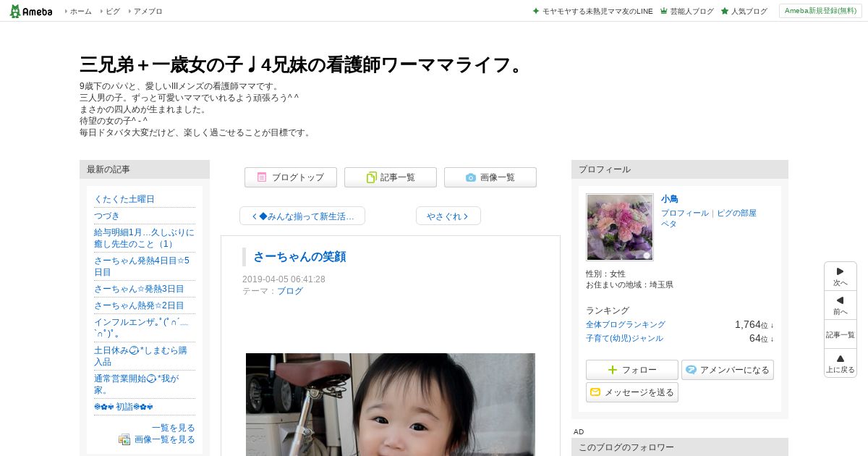Click the profile flower bouquet thumbnail
The image size is (868, 456).
click(620, 227)
